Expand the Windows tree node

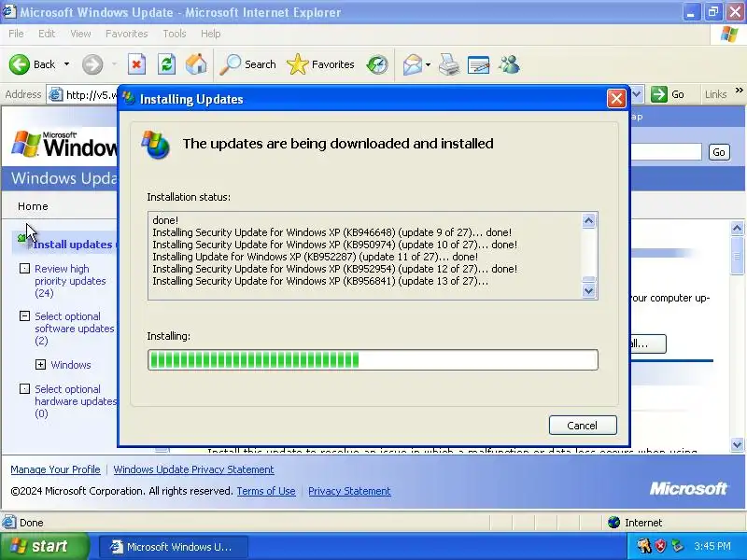(x=40, y=365)
